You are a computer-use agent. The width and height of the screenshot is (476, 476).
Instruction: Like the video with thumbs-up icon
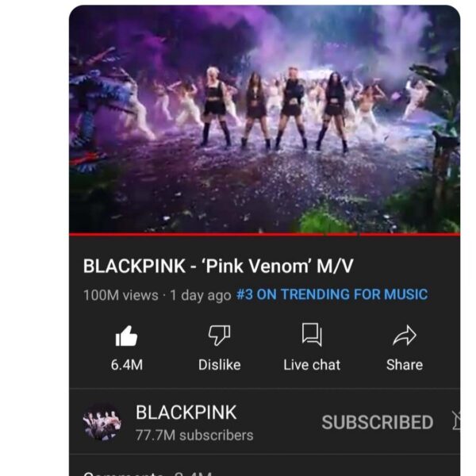(x=126, y=336)
